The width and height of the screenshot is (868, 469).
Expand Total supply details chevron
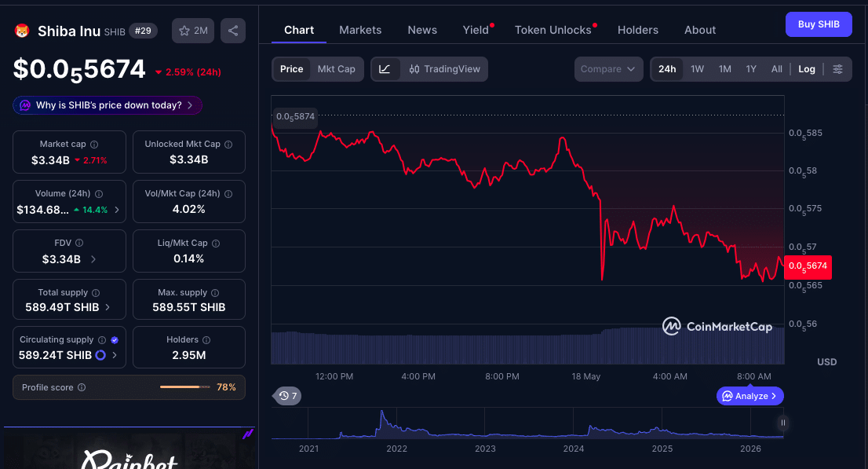click(108, 307)
